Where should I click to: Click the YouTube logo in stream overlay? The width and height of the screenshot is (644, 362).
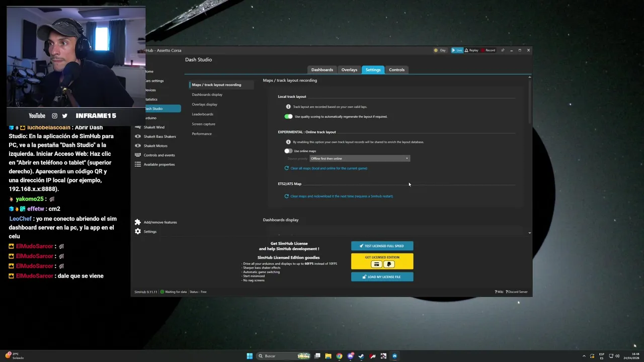tap(37, 116)
